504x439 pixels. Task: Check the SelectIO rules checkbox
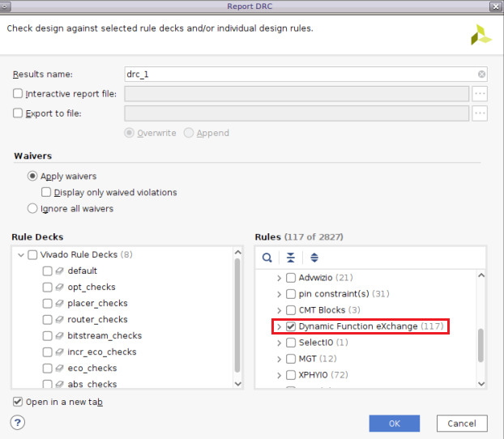pyautogui.click(x=291, y=343)
